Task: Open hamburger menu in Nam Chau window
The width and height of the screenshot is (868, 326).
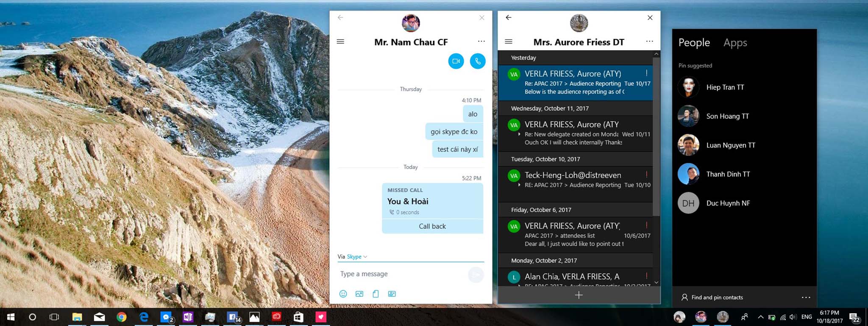Action: point(340,42)
